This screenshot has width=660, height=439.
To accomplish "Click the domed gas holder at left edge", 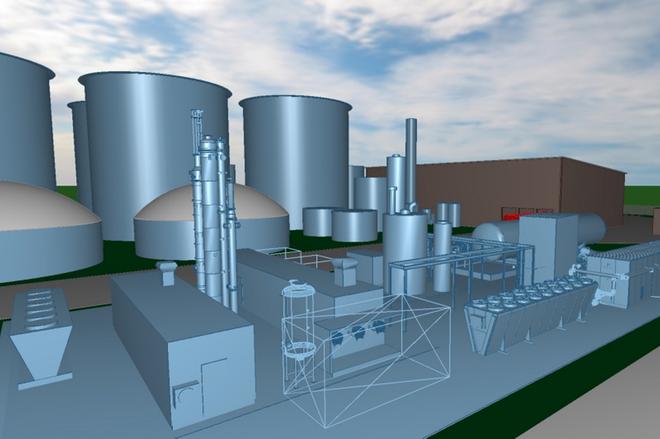I will [40, 230].
